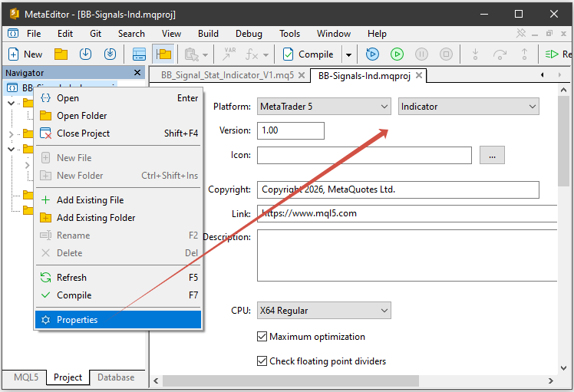Choose Add Existing Folder in context menu
574x392 pixels.
(x=118, y=218)
